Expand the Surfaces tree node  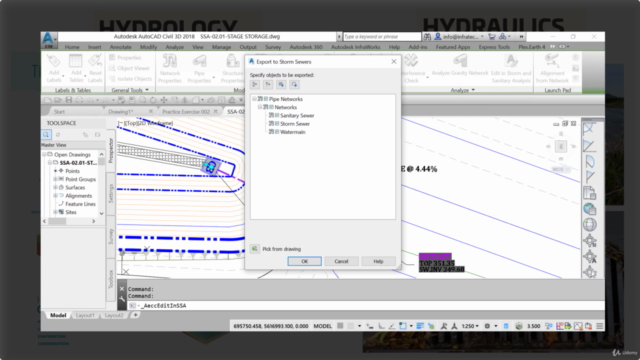tap(55, 187)
